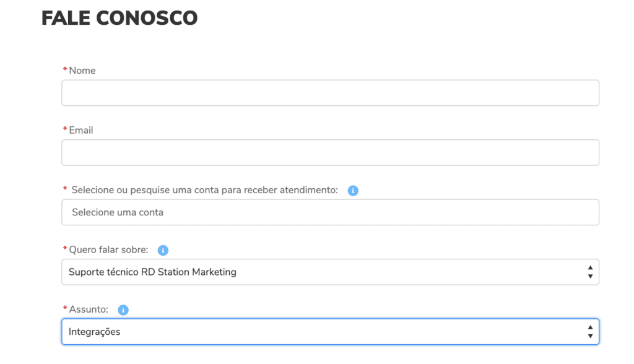
Task: Click the "Assunto:" label text
Action: tap(89, 310)
